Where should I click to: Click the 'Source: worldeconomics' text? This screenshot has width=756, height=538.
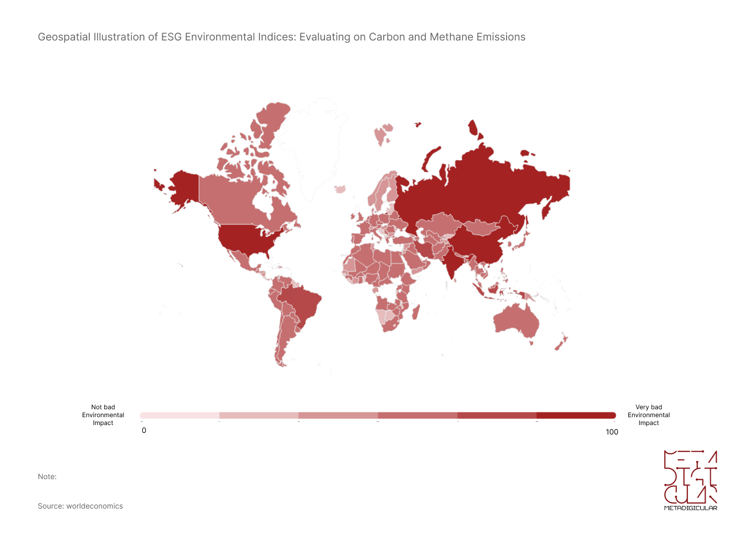80,506
